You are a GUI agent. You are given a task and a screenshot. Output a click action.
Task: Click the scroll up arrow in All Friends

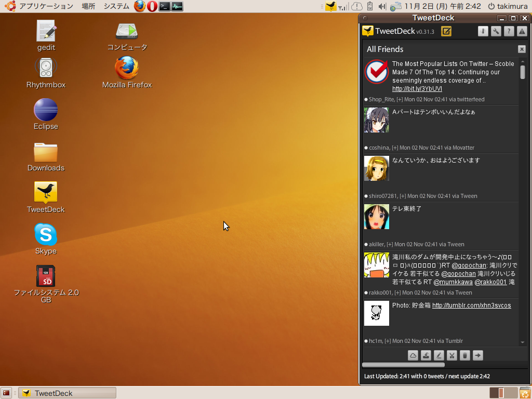[x=523, y=61]
